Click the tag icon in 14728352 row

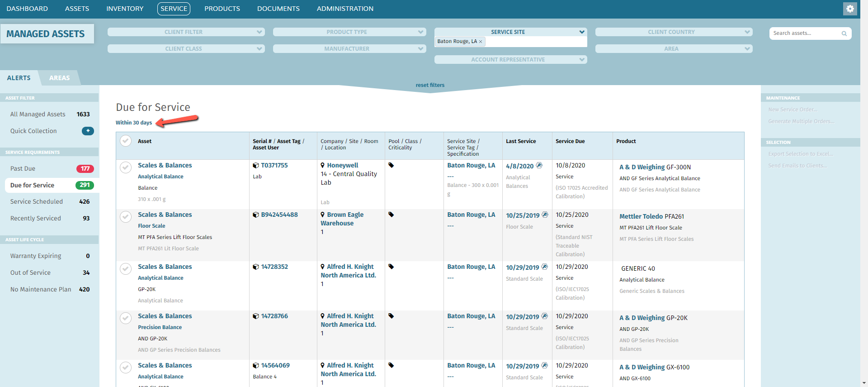pyautogui.click(x=392, y=267)
